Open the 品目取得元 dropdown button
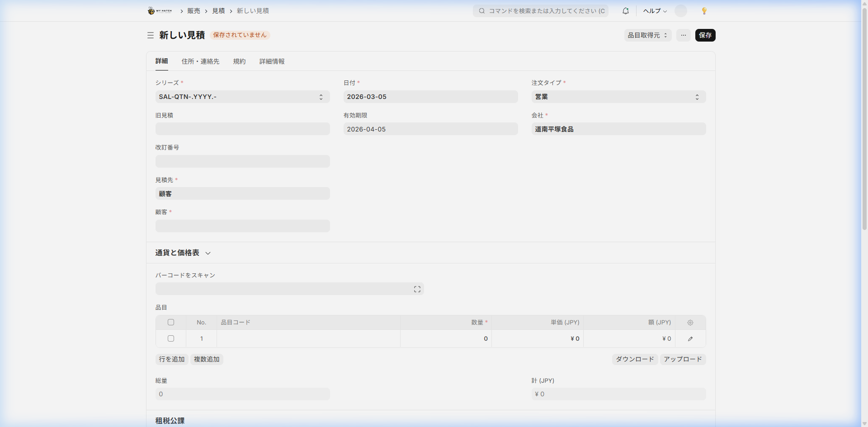The image size is (868, 427). point(647,35)
